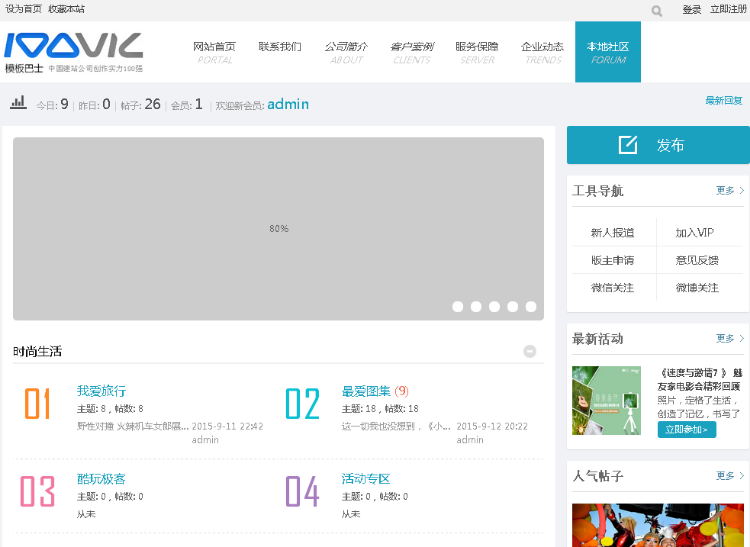Open the 04 活动专区 forum icon
The height and width of the screenshot is (547, 750).
(x=302, y=491)
